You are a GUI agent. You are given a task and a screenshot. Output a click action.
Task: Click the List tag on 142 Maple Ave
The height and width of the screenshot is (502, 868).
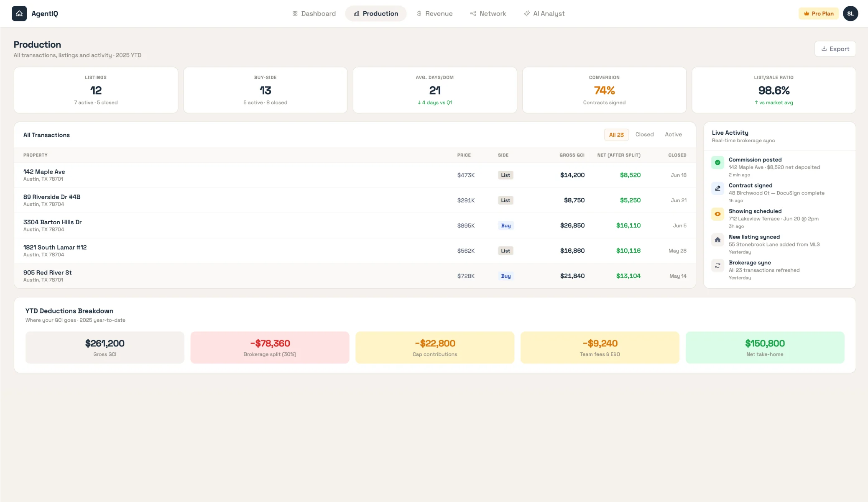(505, 175)
